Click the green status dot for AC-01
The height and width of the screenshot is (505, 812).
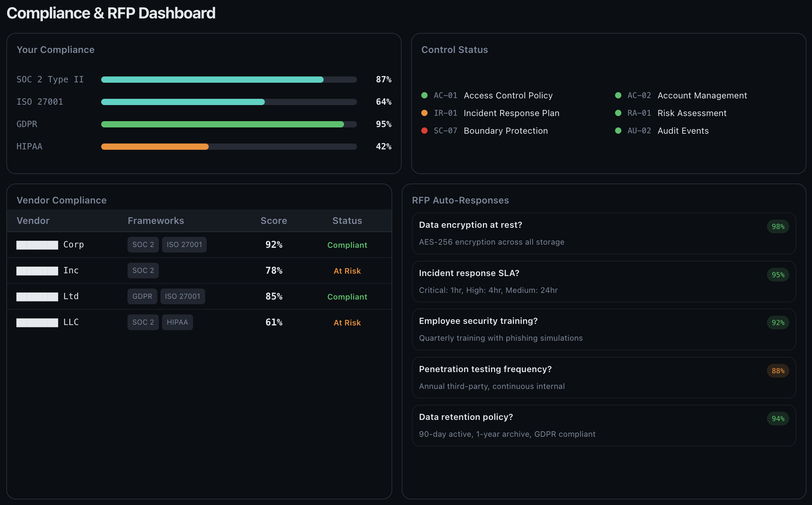pyautogui.click(x=425, y=95)
